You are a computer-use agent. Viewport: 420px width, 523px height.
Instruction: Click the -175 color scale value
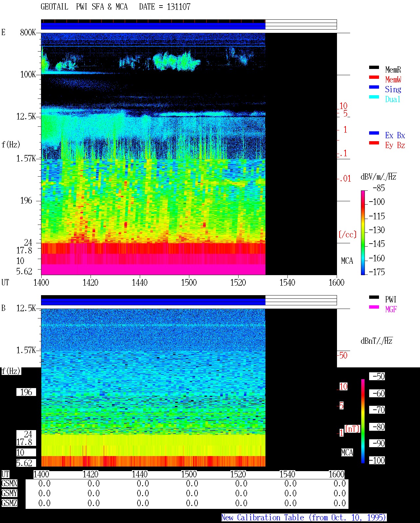(x=377, y=272)
